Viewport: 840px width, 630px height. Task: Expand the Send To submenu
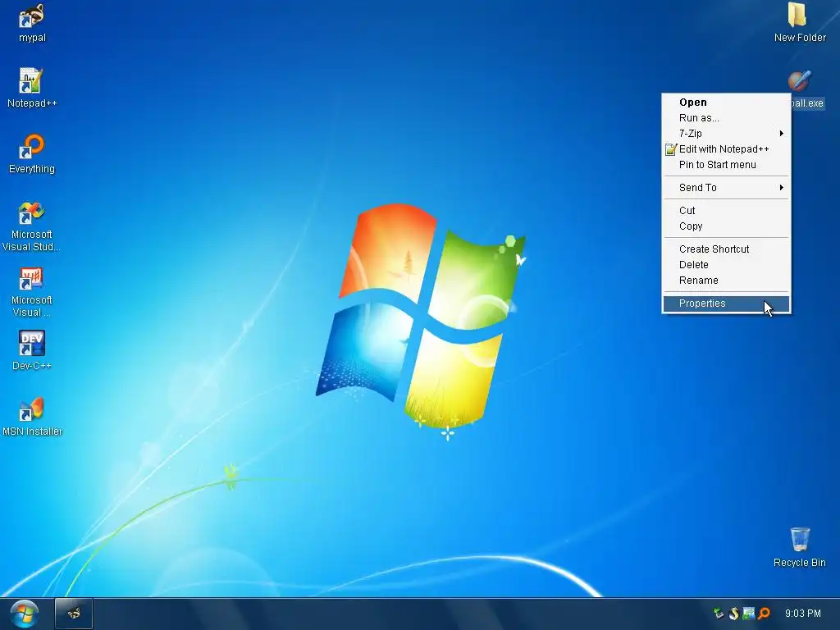(x=726, y=188)
